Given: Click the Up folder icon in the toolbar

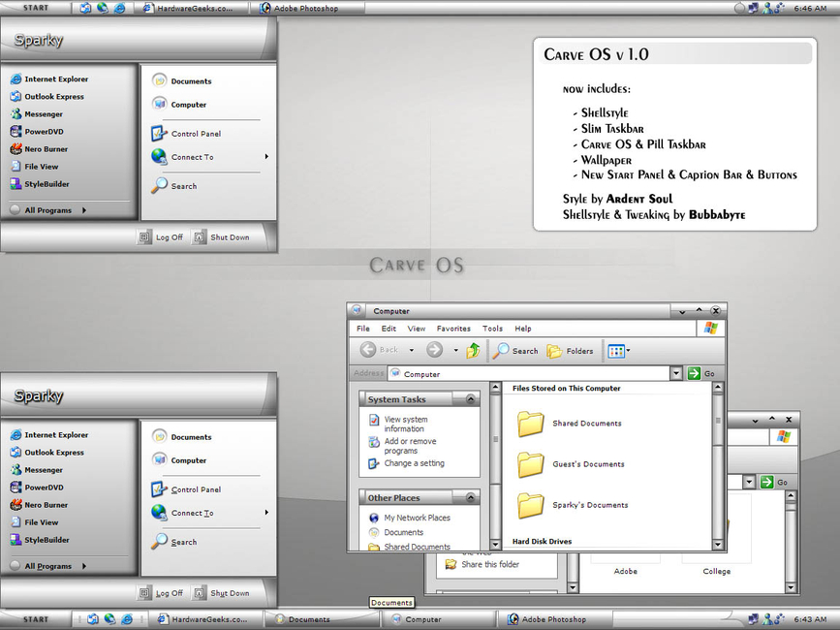Looking at the screenshot, I should [473, 350].
